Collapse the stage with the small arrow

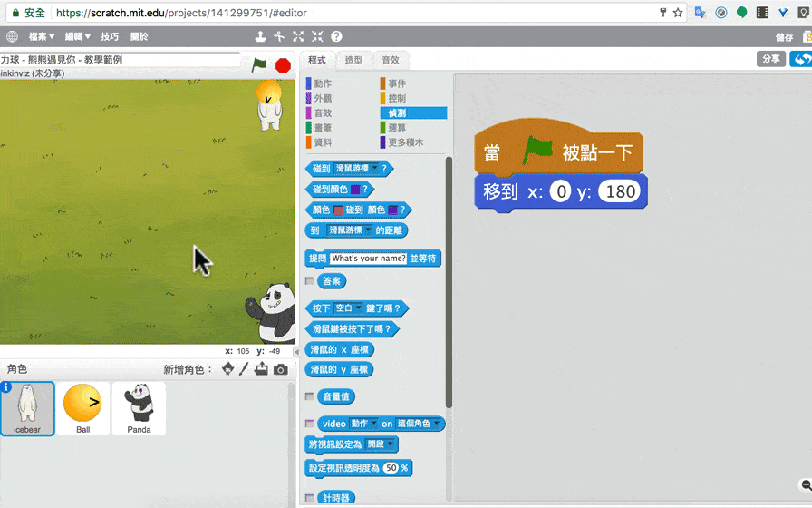296,352
